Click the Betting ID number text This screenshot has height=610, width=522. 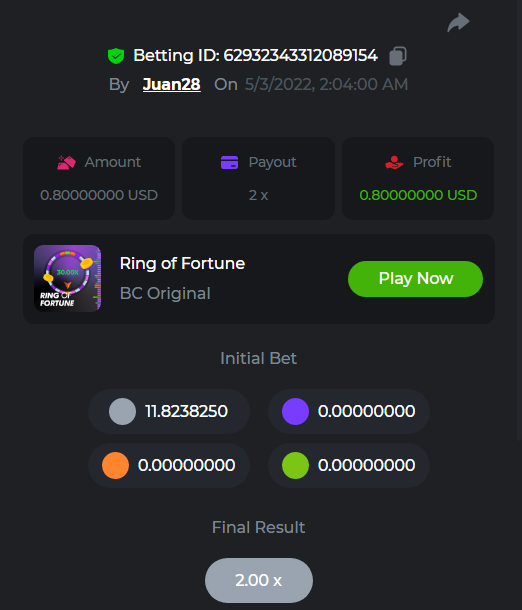(x=300, y=55)
